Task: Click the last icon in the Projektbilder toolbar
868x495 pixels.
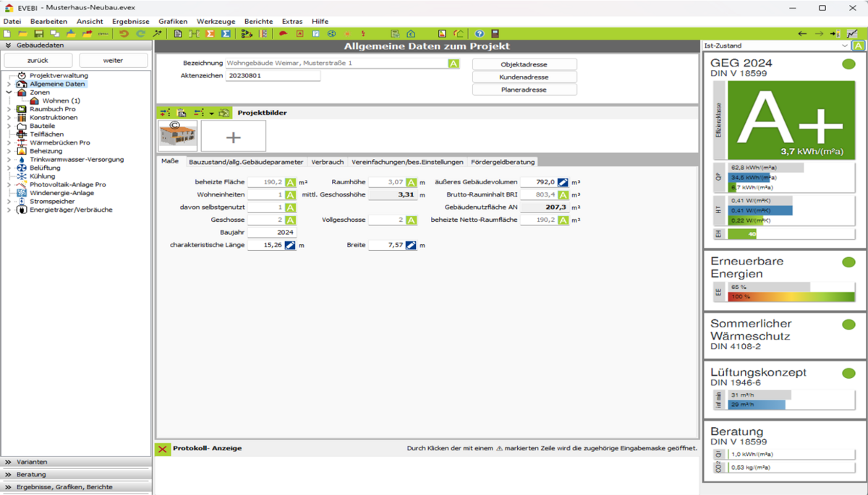Action: coord(224,113)
